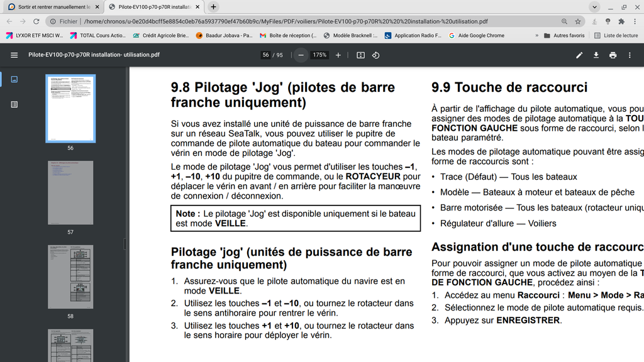Select page 56 thumbnail

[70, 109]
